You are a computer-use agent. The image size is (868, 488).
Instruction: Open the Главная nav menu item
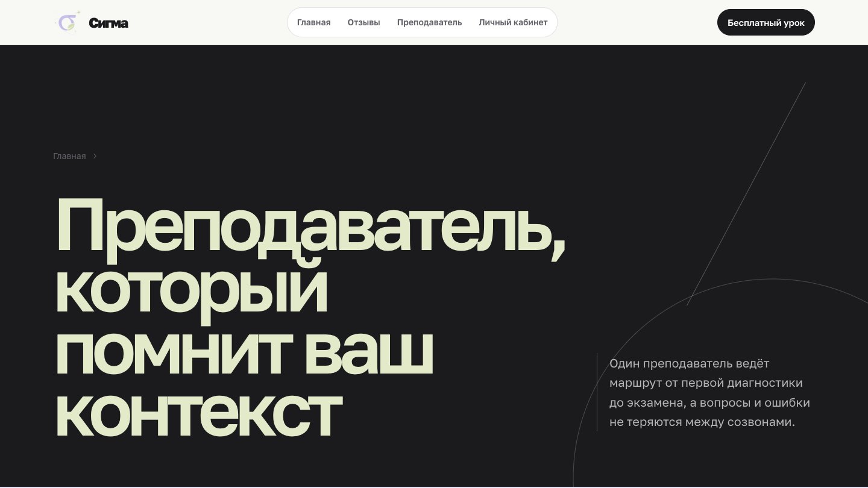click(x=314, y=22)
